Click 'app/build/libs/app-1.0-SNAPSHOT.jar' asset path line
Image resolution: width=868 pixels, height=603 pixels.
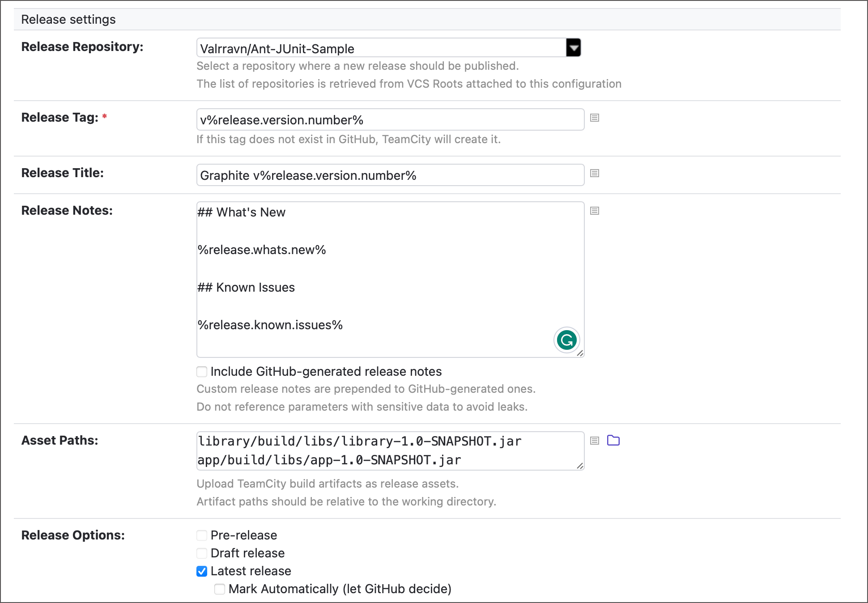[x=330, y=460]
